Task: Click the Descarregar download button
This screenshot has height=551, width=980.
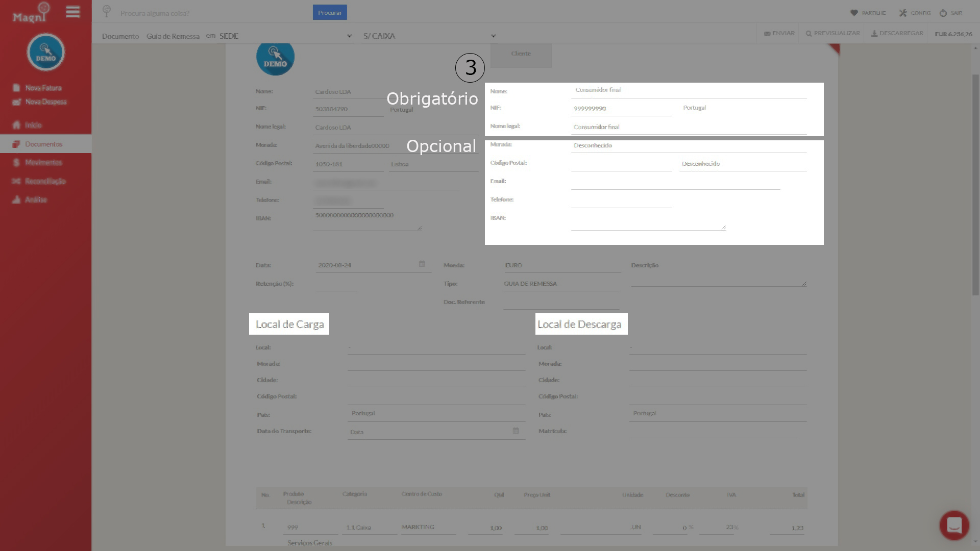Action: [897, 33]
